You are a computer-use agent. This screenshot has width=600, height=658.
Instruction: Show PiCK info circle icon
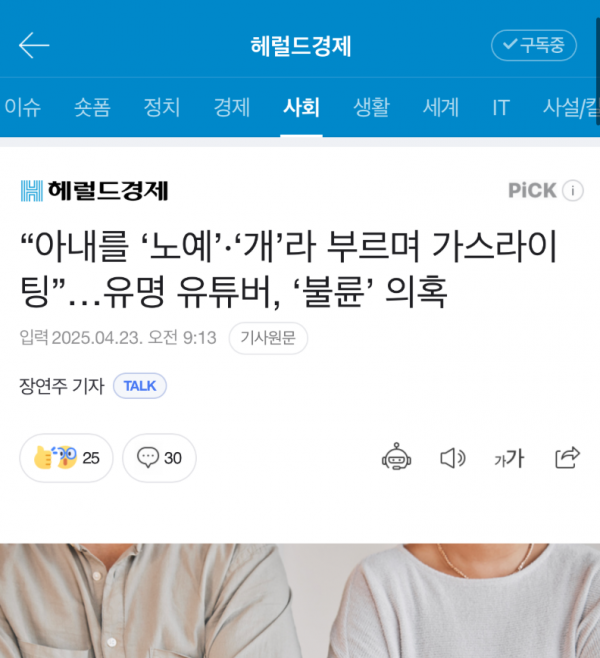pos(573,191)
